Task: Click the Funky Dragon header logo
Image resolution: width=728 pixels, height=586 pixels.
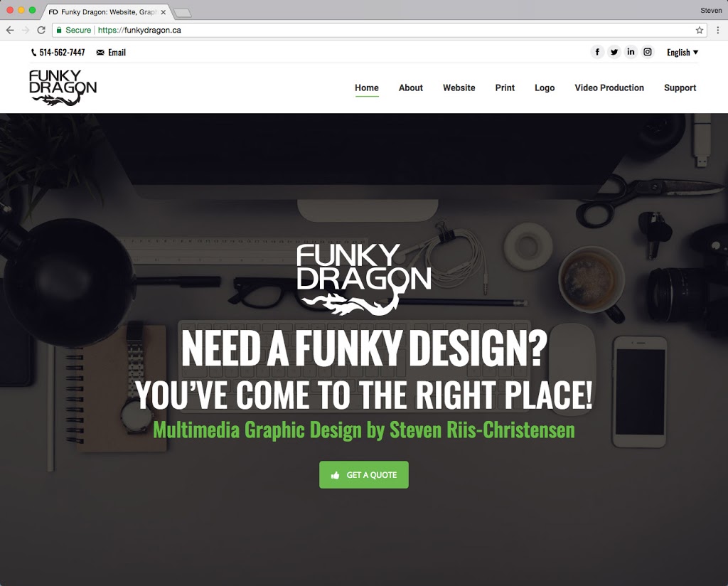Action: (x=63, y=87)
